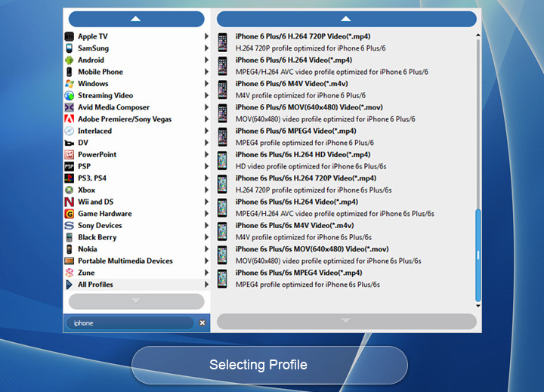Choose iPhone 6s Plus/6s H.264 Video(*.mp4)

tap(346, 208)
